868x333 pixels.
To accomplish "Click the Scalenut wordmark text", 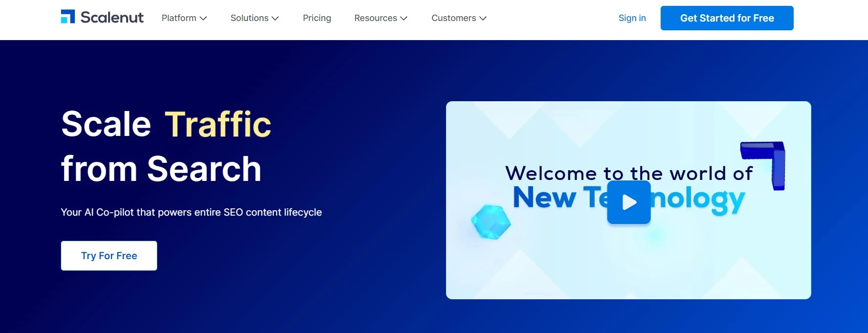I will point(112,18).
